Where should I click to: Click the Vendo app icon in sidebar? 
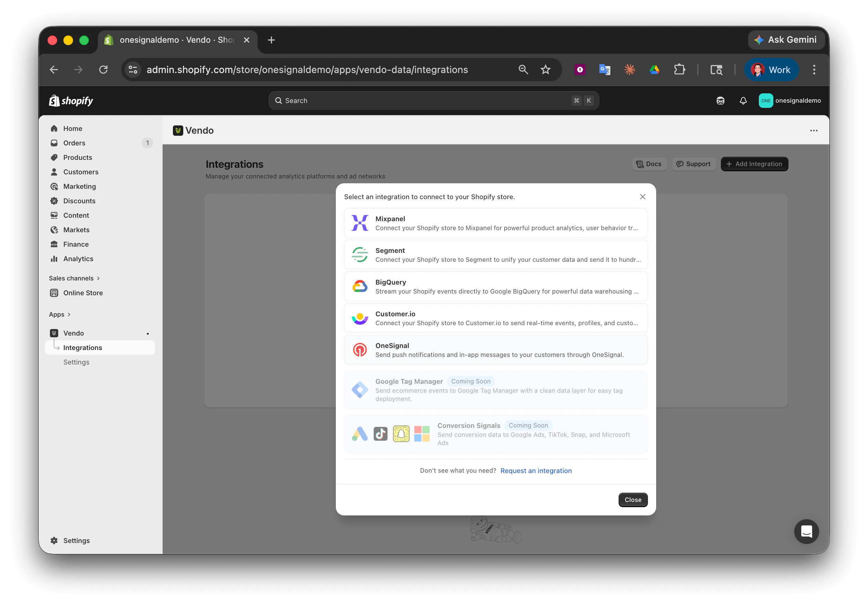[54, 333]
